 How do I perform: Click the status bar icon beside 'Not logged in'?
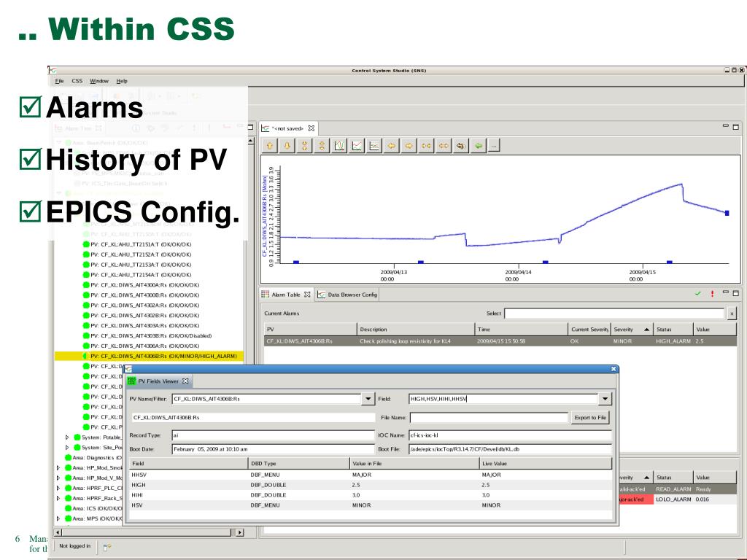107,547
